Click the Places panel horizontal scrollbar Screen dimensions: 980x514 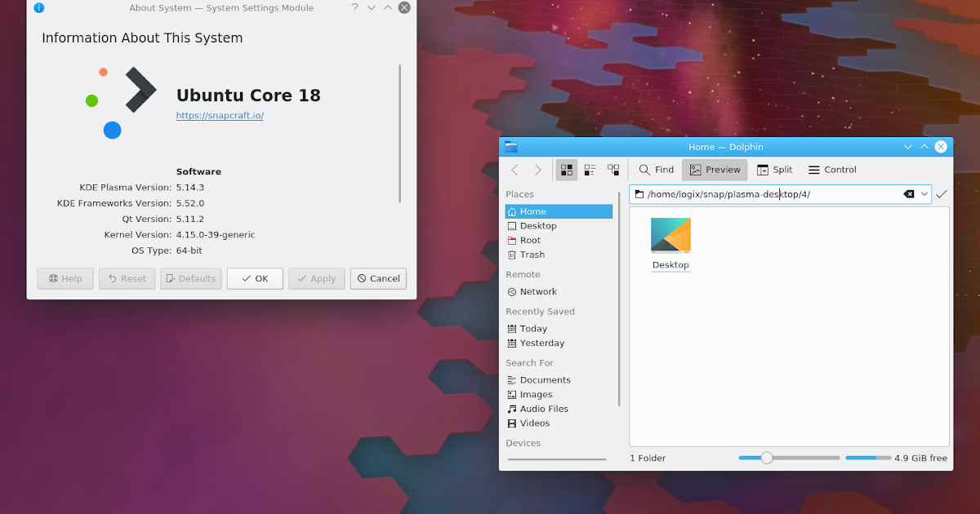click(x=557, y=459)
